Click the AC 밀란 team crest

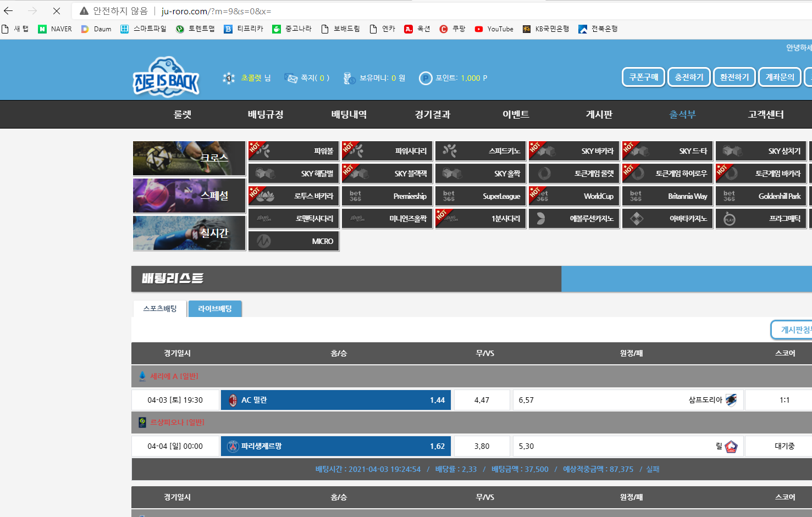233,400
